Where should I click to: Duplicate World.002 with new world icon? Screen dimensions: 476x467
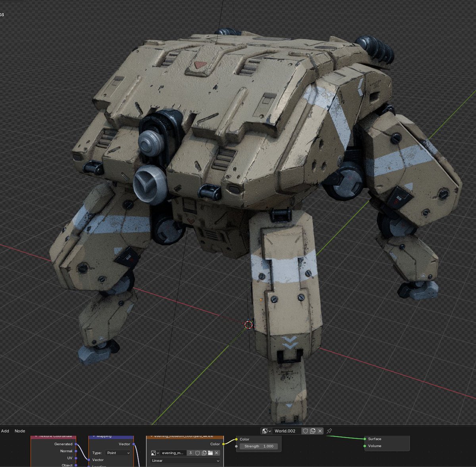[313, 431]
